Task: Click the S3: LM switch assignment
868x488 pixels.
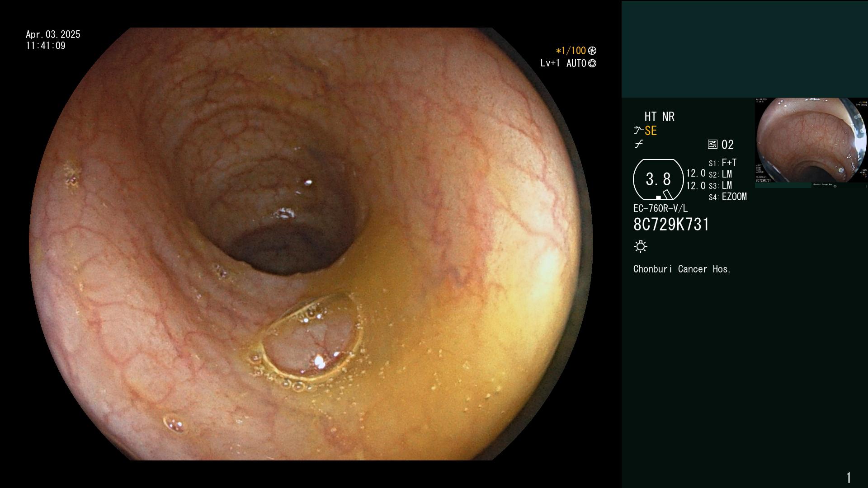Action: 720,186
